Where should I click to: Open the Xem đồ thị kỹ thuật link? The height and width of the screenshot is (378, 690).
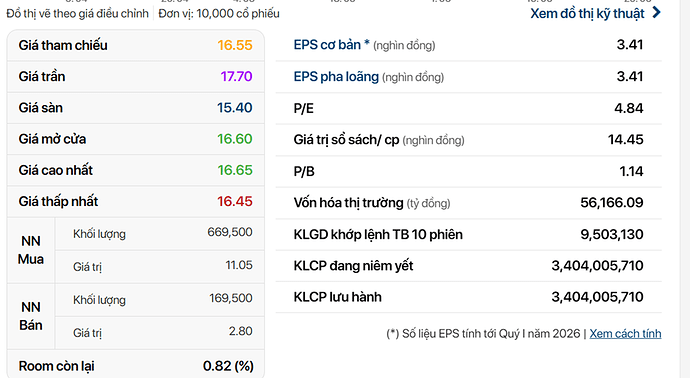click(587, 14)
